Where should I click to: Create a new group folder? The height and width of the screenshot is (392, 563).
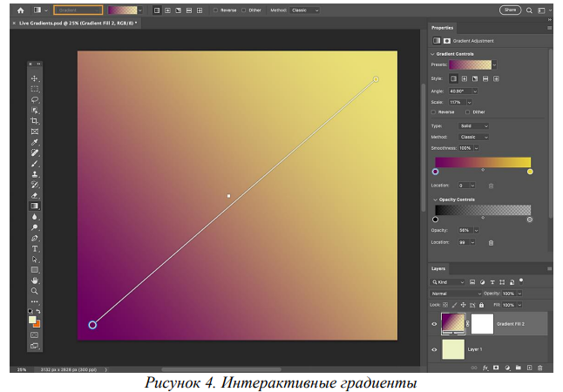coord(519,368)
